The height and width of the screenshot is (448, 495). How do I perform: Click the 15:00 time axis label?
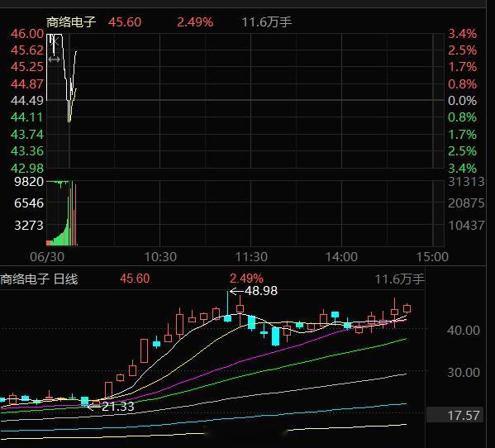click(432, 257)
